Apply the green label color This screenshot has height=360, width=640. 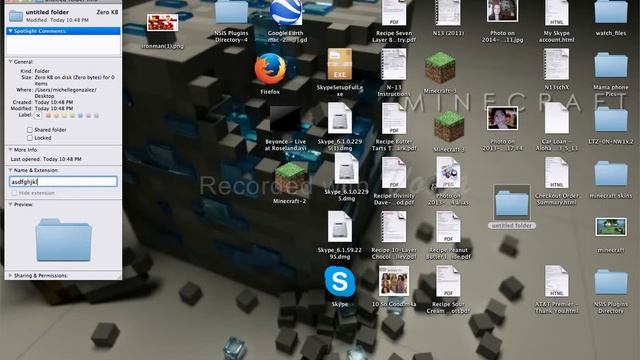(72, 116)
